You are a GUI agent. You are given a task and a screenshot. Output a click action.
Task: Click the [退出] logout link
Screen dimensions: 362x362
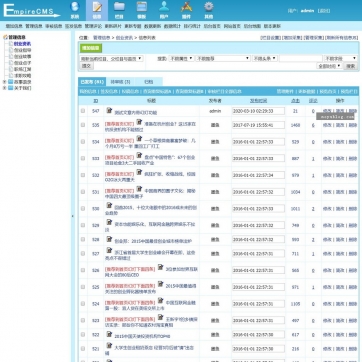(324, 11)
